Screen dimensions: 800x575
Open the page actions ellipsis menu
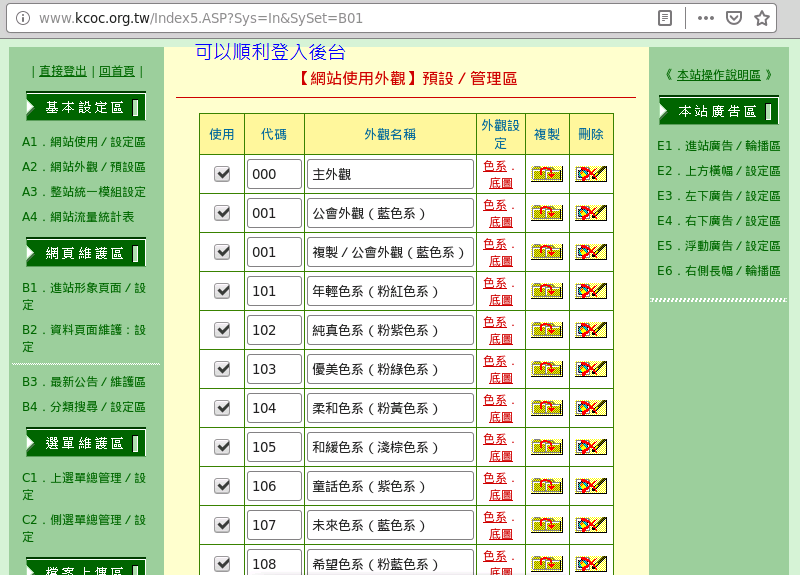click(x=706, y=18)
